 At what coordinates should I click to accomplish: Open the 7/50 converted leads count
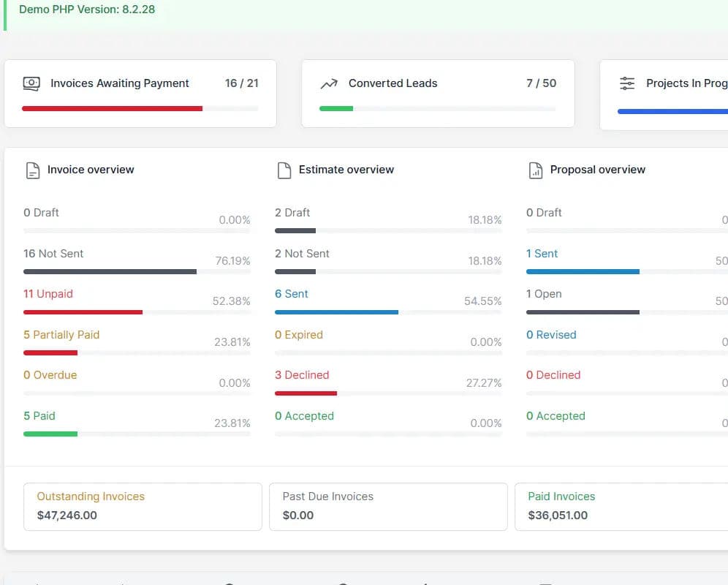coord(542,83)
